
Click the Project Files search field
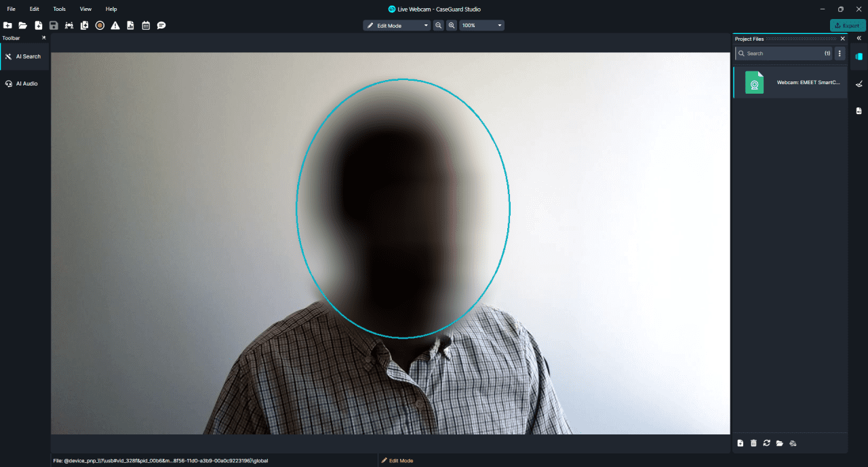[x=780, y=53]
